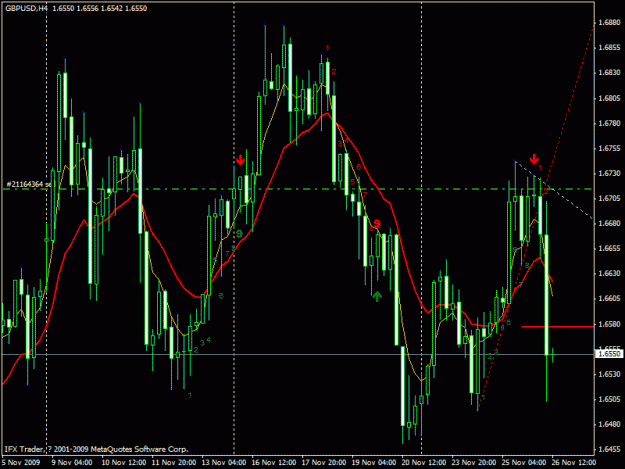The height and width of the screenshot is (469, 625).
Task: Click the 1.6780 price axis label
Action: pyautogui.click(x=609, y=123)
